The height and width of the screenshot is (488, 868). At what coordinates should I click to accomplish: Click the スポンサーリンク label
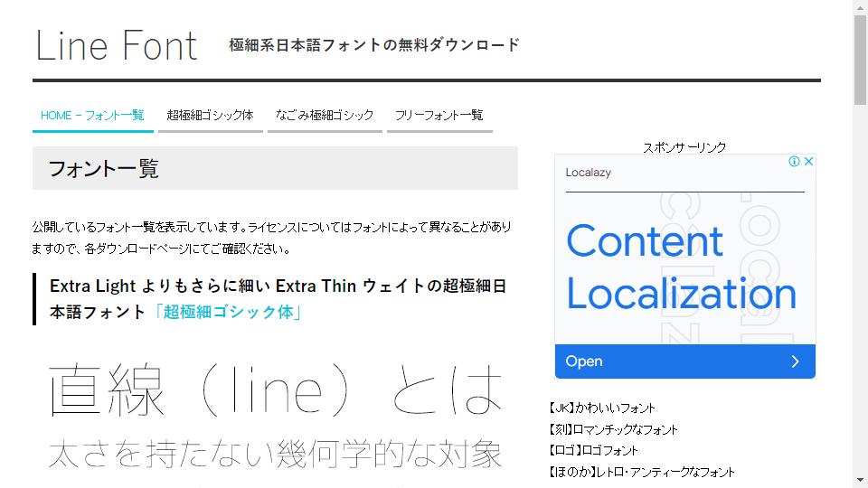coord(684,147)
